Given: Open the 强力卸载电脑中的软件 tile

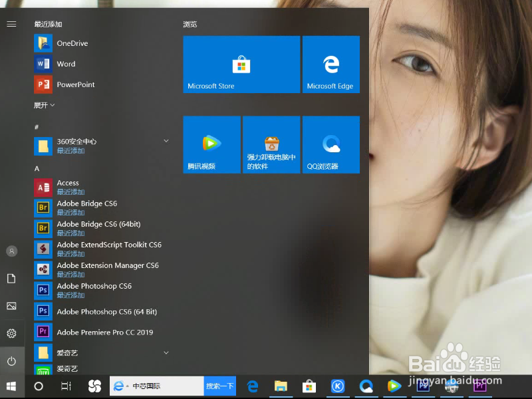Looking at the screenshot, I should click(x=271, y=144).
